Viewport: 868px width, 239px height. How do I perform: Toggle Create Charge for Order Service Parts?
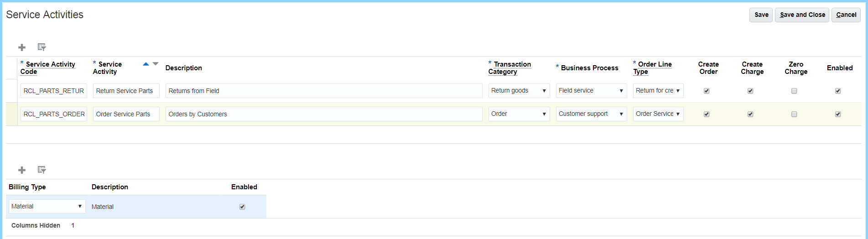coord(750,114)
